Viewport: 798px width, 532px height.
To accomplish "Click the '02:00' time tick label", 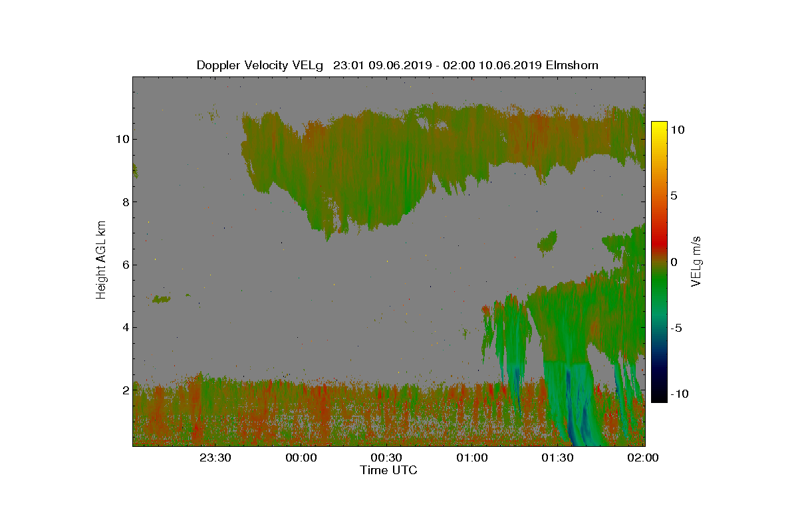I will tap(644, 458).
